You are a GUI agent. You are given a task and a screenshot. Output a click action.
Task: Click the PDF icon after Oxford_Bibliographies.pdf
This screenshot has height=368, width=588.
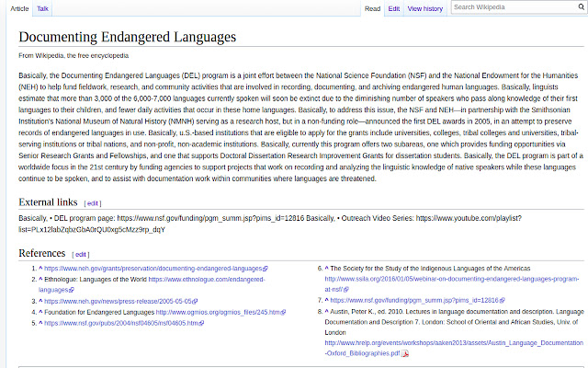[x=405, y=353]
